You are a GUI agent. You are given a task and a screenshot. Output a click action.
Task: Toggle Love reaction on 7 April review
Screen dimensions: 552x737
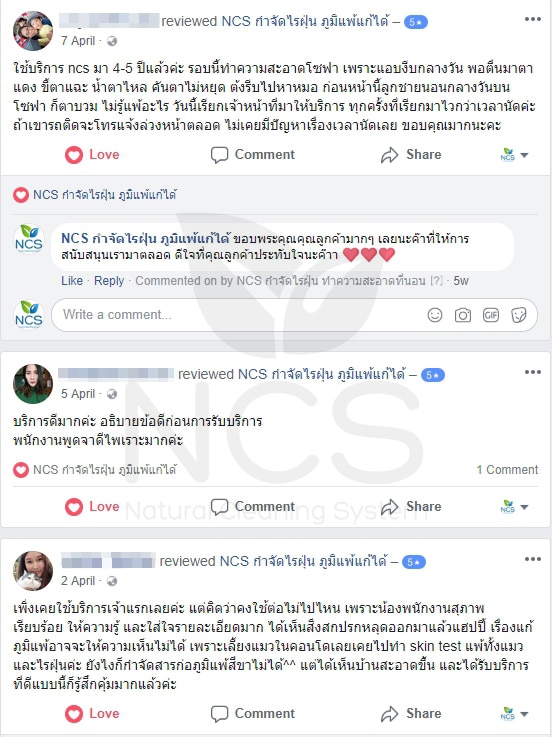pyautogui.click(x=92, y=155)
